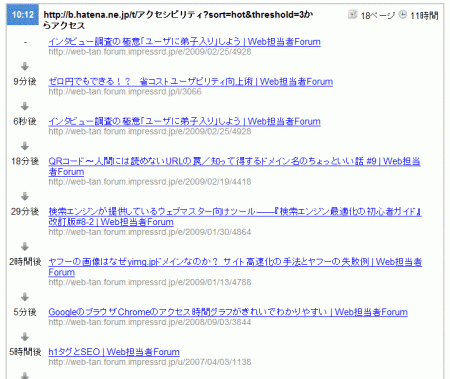The image size is (450, 379).
Task: Select the '9分後' interval label
Action: pos(25,82)
